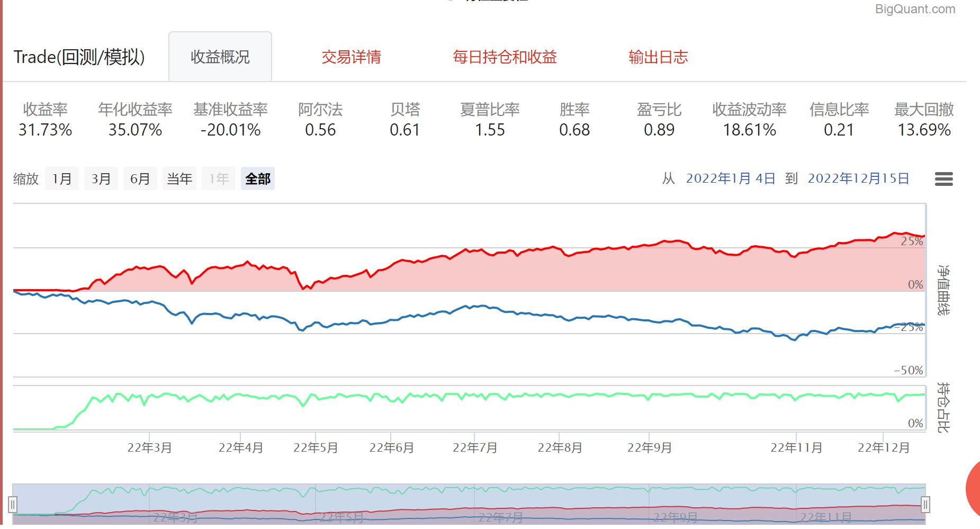Set zoom range to 3月

tap(101, 178)
